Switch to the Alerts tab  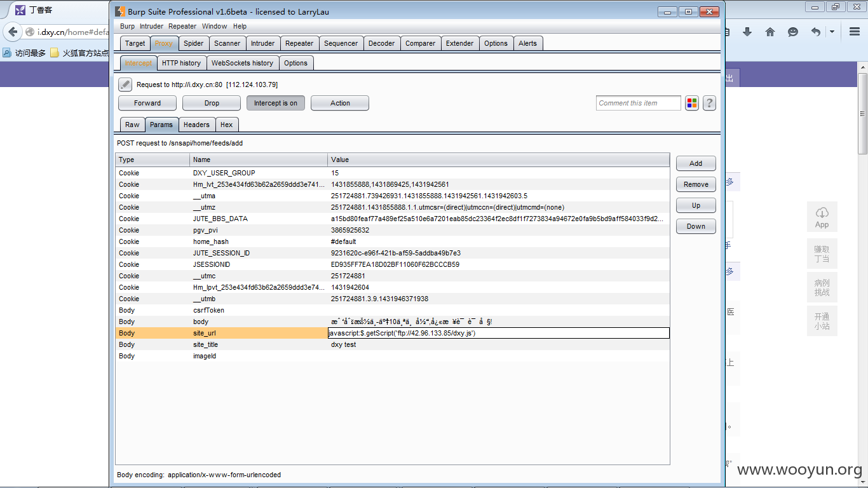click(527, 43)
